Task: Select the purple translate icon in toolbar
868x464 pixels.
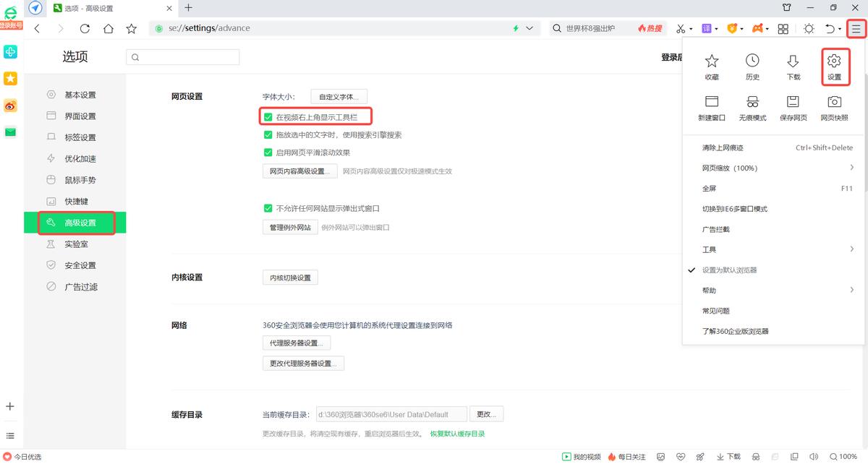Action: coord(706,28)
